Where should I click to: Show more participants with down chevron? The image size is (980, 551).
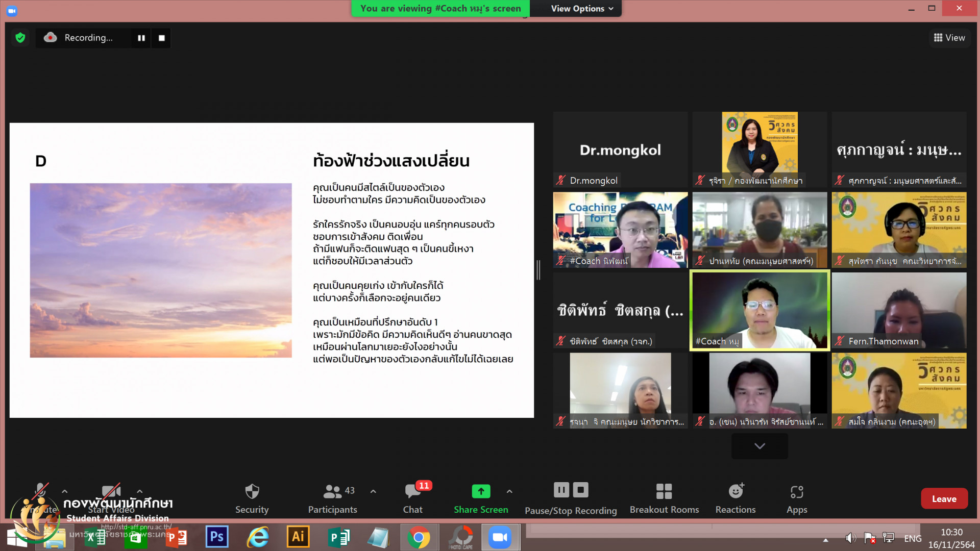pyautogui.click(x=759, y=446)
